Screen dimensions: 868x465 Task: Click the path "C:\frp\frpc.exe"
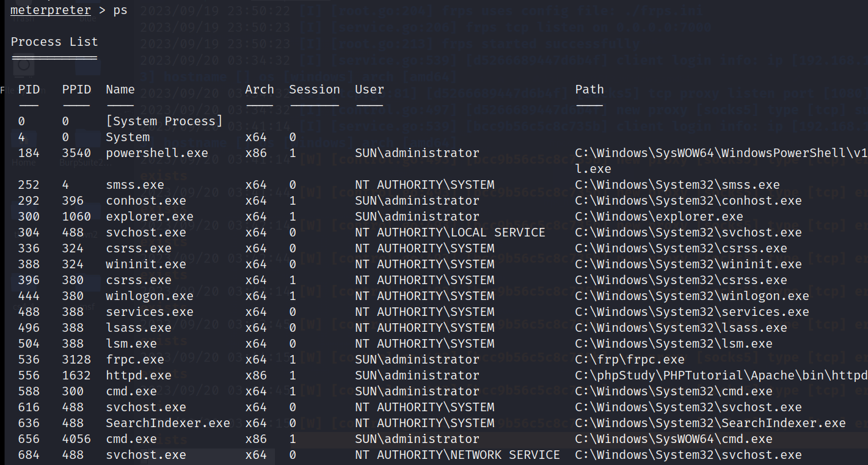click(630, 359)
